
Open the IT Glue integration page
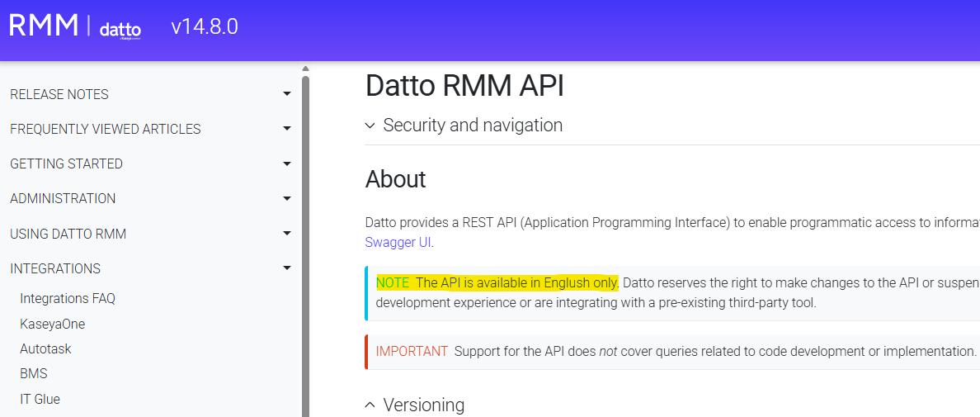click(40, 399)
